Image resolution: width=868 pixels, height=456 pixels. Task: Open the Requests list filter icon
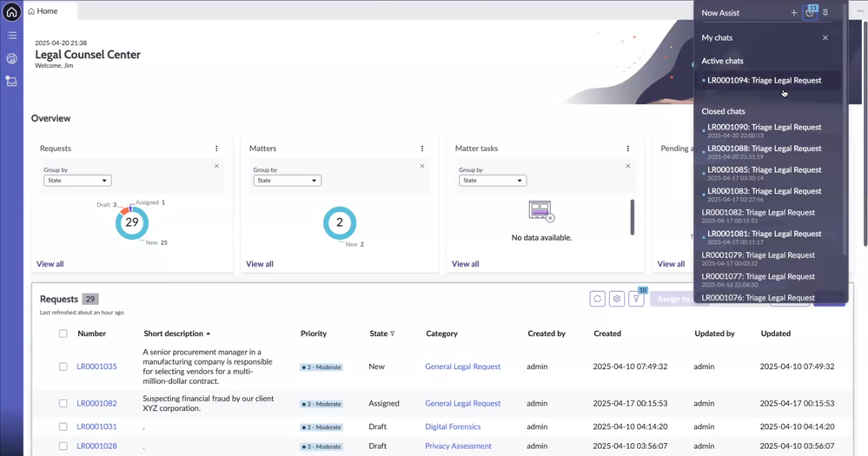point(636,299)
